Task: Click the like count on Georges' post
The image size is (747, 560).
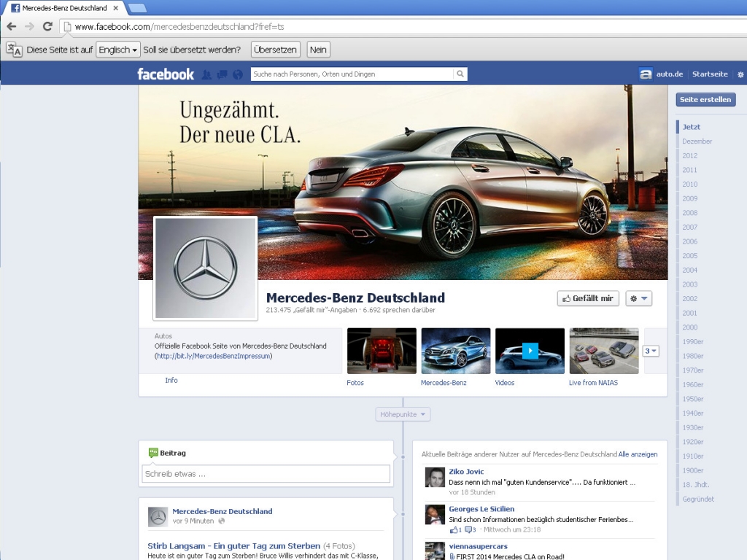Action: click(455, 529)
